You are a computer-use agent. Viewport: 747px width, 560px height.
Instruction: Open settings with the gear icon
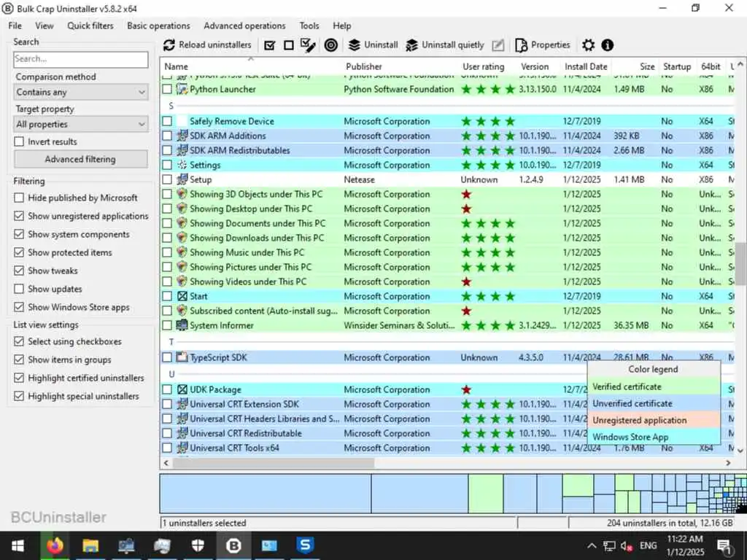(x=589, y=45)
